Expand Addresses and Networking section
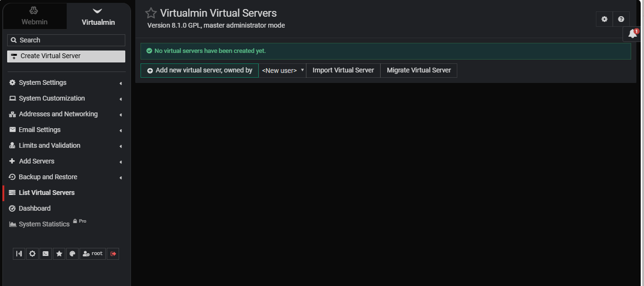This screenshot has height=286, width=644. click(x=66, y=114)
